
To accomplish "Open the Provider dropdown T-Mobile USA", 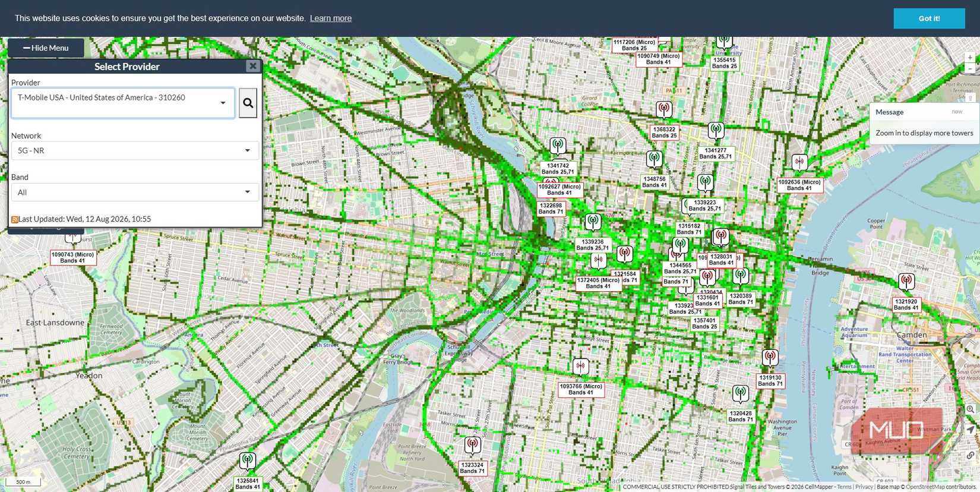I will pyautogui.click(x=123, y=103).
